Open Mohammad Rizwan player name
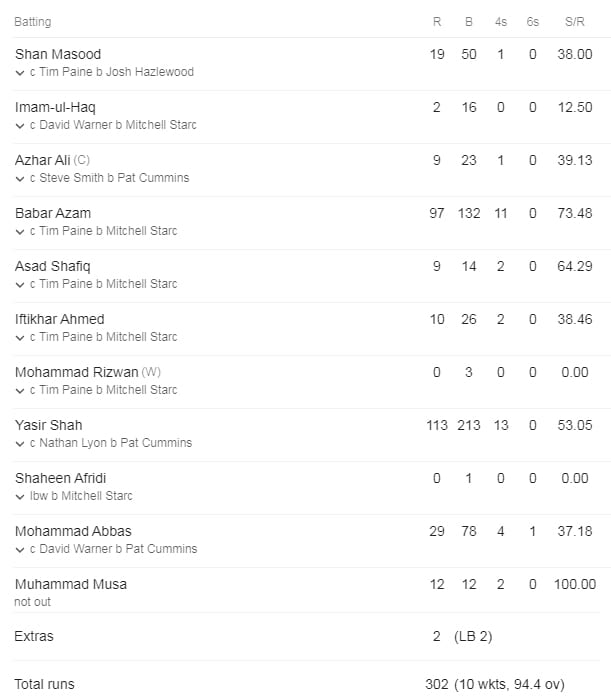 point(77,372)
